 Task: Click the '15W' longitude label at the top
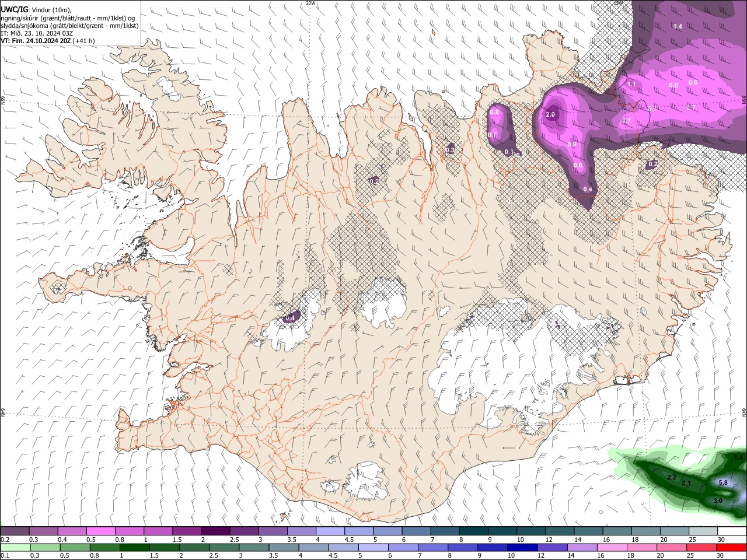coord(619,3)
